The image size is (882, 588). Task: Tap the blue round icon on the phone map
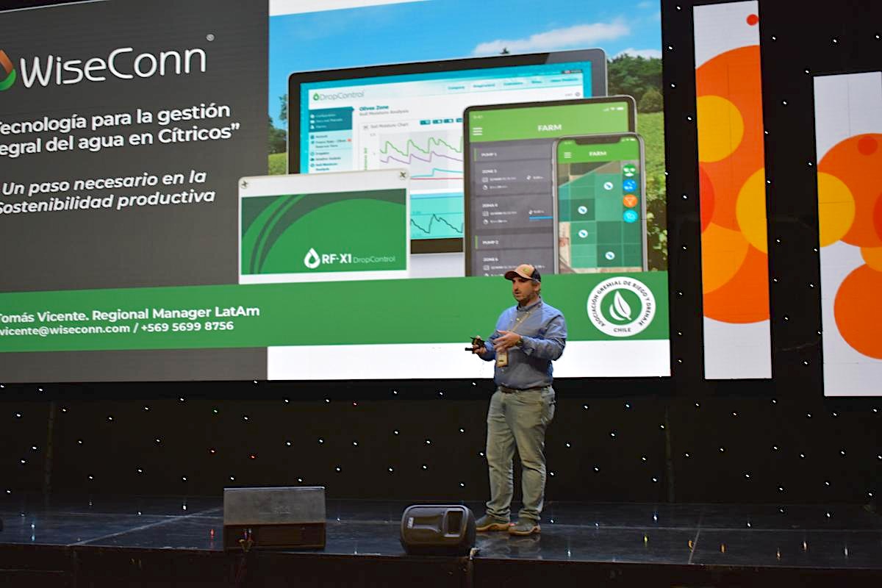pyautogui.click(x=629, y=185)
